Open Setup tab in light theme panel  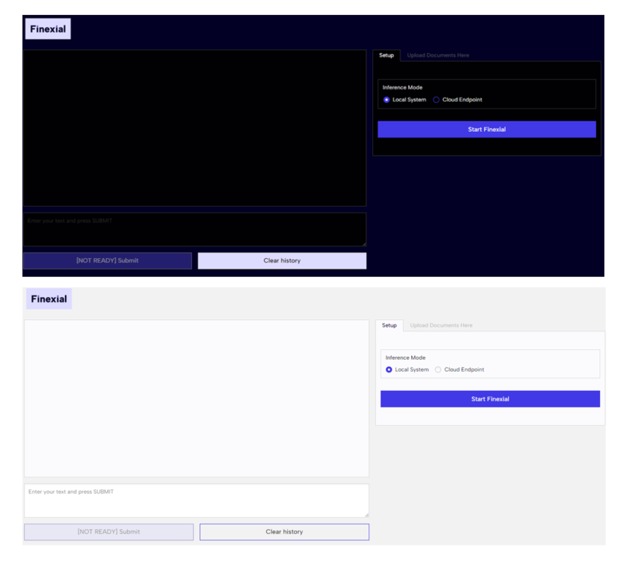click(x=389, y=325)
